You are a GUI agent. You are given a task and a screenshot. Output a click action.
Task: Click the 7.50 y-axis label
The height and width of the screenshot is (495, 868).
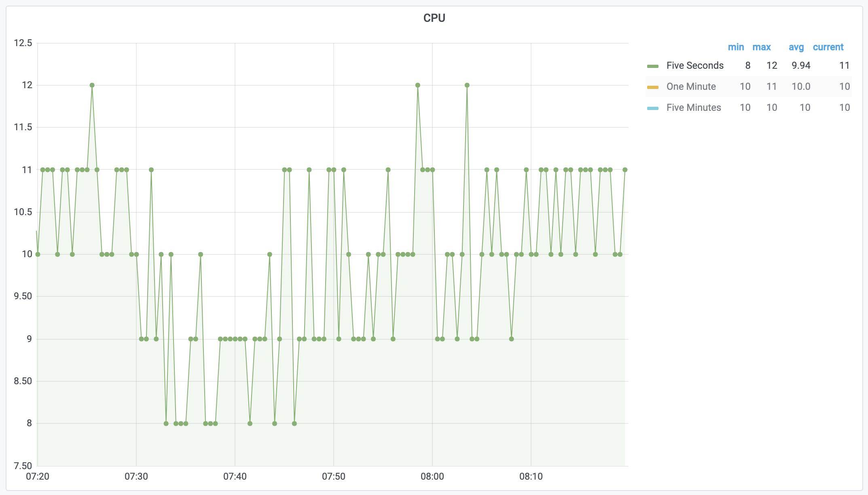point(23,466)
